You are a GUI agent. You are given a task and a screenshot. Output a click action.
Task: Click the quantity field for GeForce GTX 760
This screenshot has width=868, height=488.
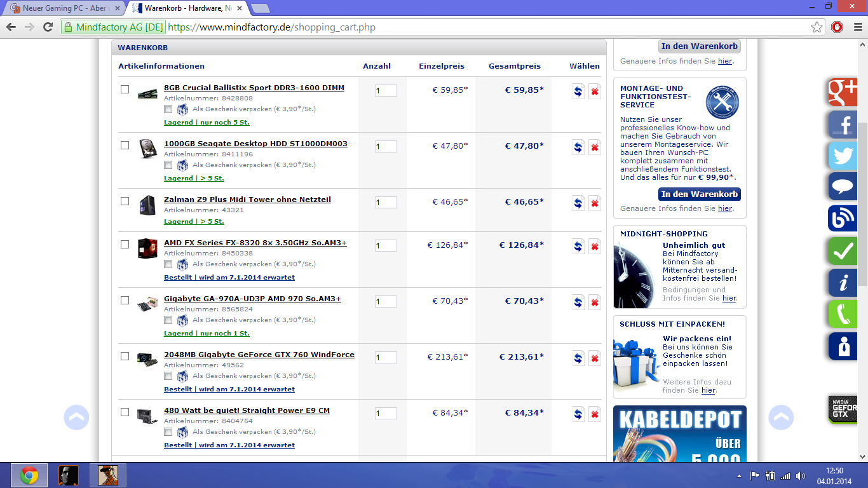pos(386,358)
